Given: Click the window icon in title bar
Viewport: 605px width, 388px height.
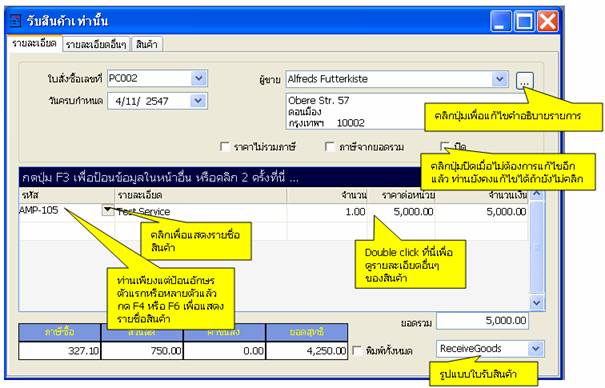Looking at the screenshot, I should click(15, 21).
